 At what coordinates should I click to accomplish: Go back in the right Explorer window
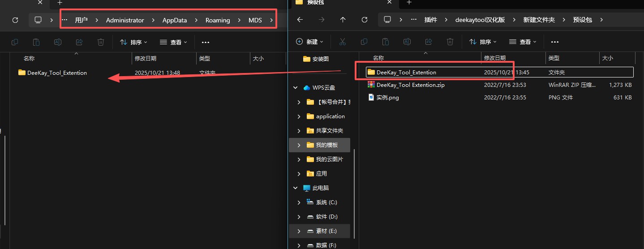[x=300, y=20]
